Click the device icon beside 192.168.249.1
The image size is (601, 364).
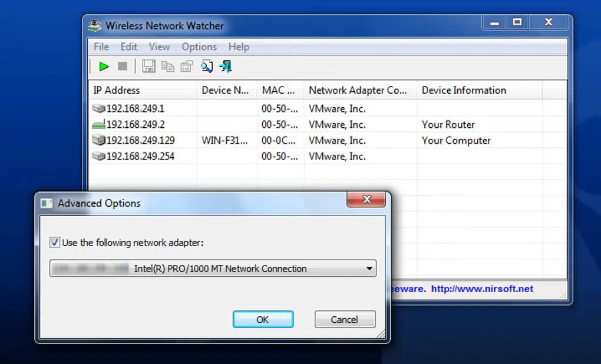(x=98, y=109)
